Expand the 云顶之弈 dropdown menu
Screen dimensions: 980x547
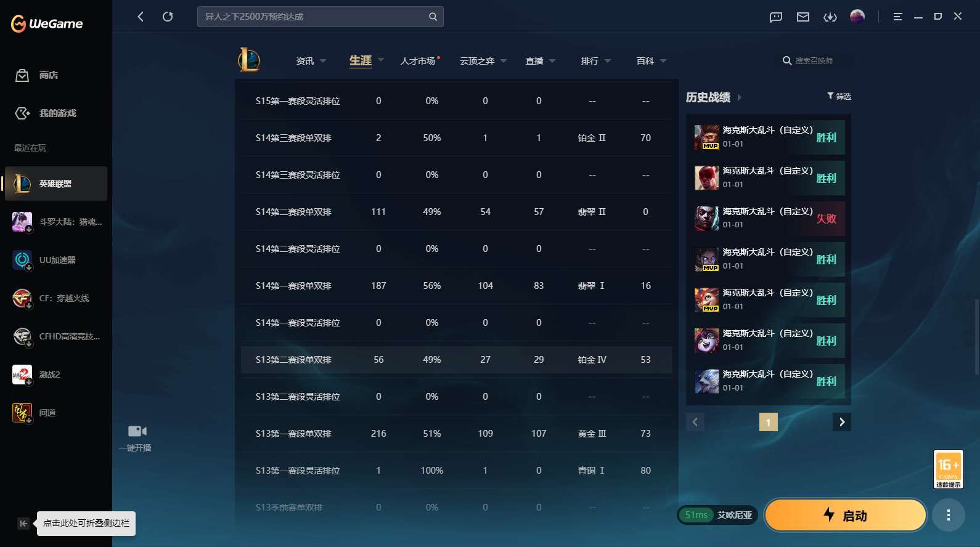click(x=483, y=61)
